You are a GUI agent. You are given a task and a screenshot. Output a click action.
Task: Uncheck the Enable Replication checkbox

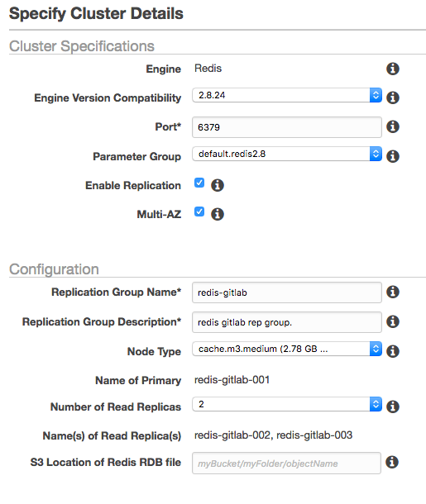point(199,183)
